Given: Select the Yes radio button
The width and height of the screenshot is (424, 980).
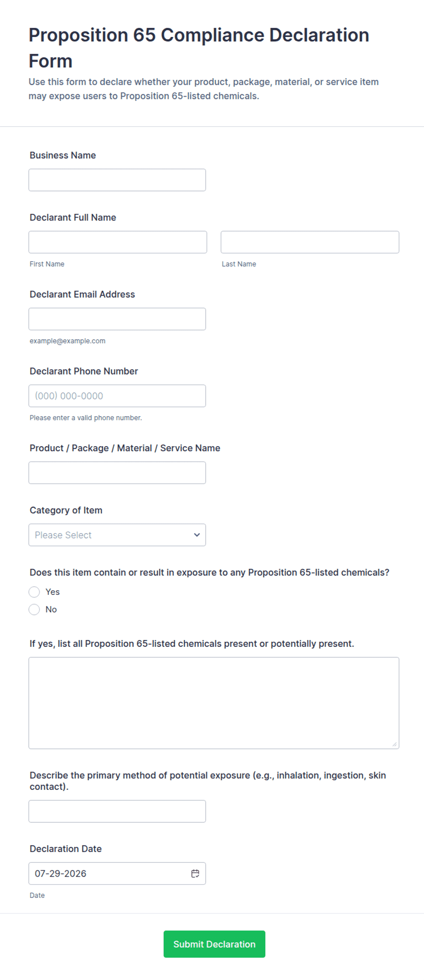Looking at the screenshot, I should pos(34,592).
